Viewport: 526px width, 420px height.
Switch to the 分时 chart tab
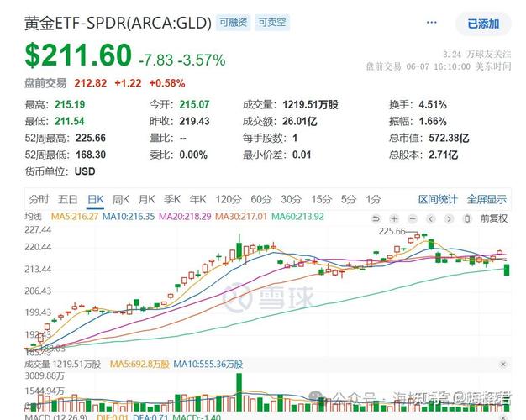[39, 199]
